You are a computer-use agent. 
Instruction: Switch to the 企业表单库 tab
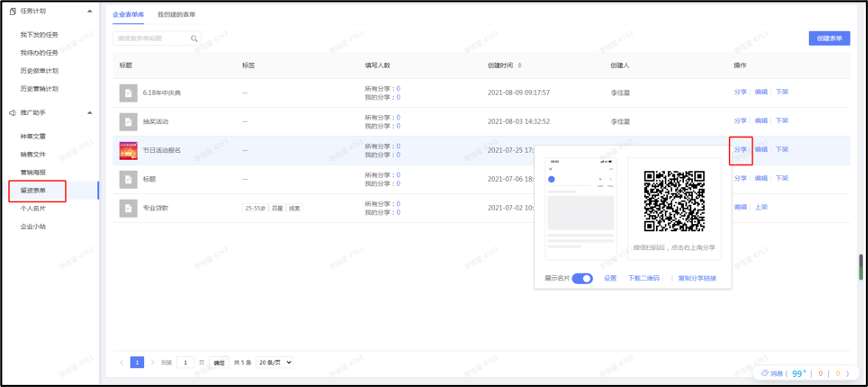[128, 14]
